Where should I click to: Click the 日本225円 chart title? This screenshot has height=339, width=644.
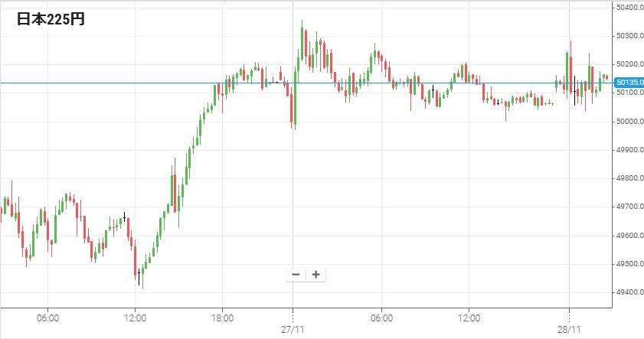pos(51,20)
